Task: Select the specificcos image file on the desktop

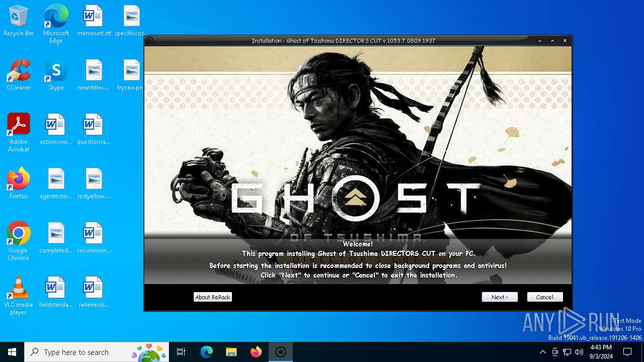Action: click(x=131, y=21)
